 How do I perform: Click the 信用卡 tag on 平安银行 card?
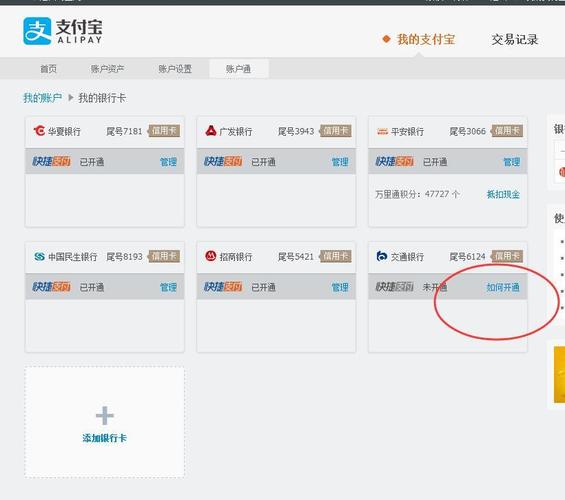tap(507, 131)
